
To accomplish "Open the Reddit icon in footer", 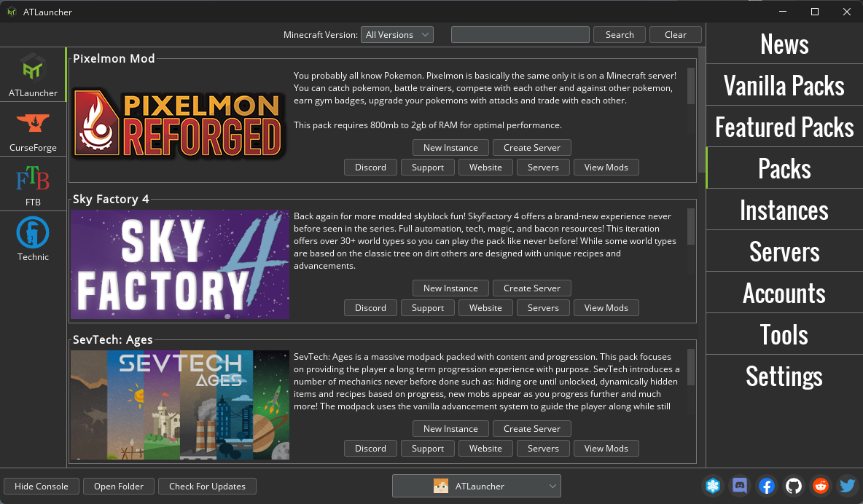I will click(821, 486).
